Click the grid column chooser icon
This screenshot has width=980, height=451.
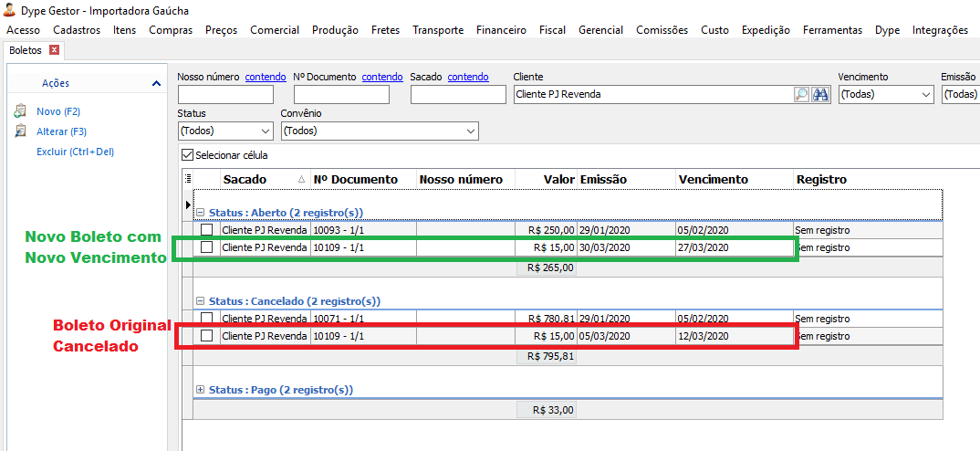point(188,179)
